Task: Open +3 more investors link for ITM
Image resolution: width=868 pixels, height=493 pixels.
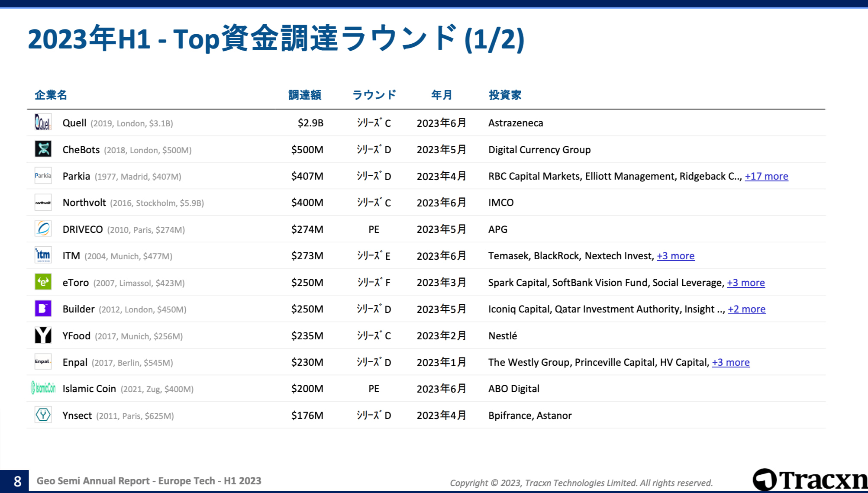Action: click(675, 256)
